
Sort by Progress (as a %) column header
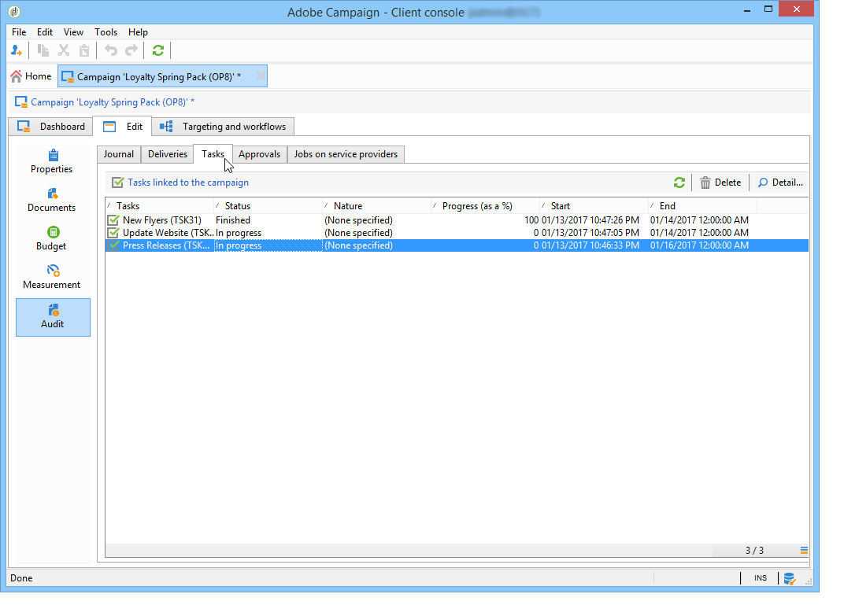486,205
